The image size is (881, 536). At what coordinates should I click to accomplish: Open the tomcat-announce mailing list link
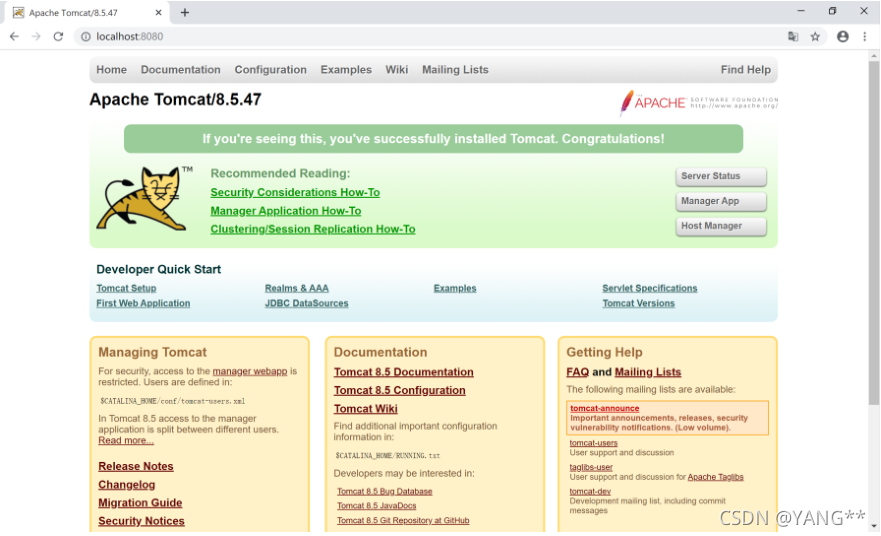(x=605, y=408)
